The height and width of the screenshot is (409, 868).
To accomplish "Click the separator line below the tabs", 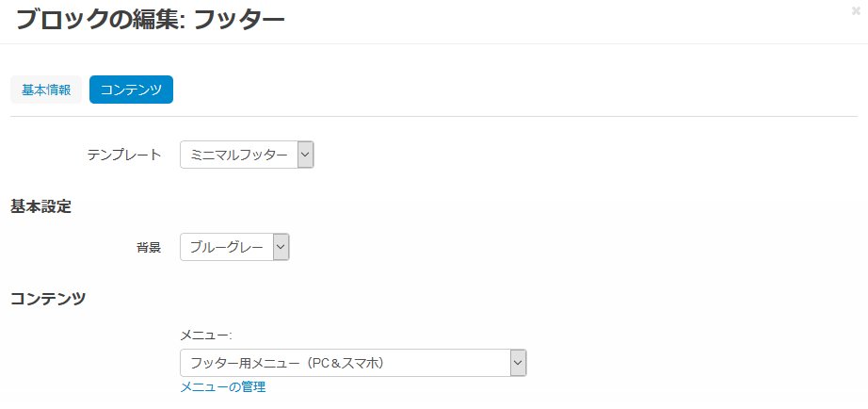I will tap(434, 117).
